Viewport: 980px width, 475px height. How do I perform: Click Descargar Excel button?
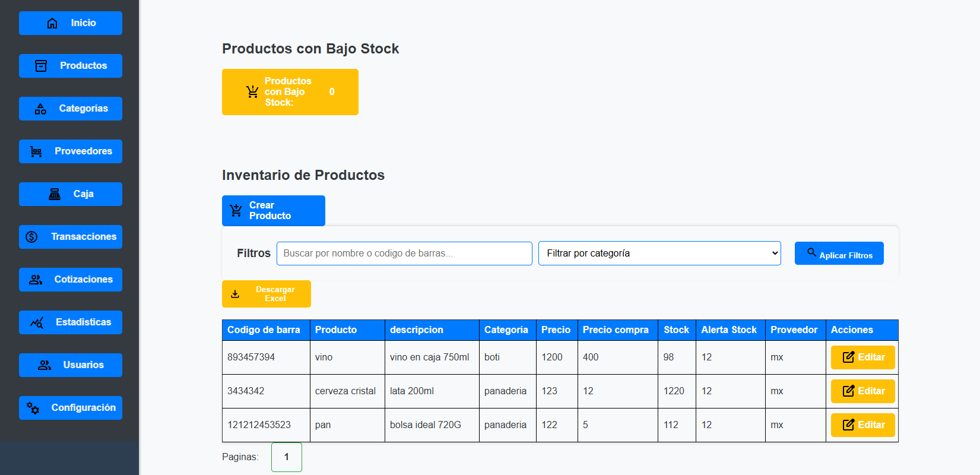tap(267, 294)
